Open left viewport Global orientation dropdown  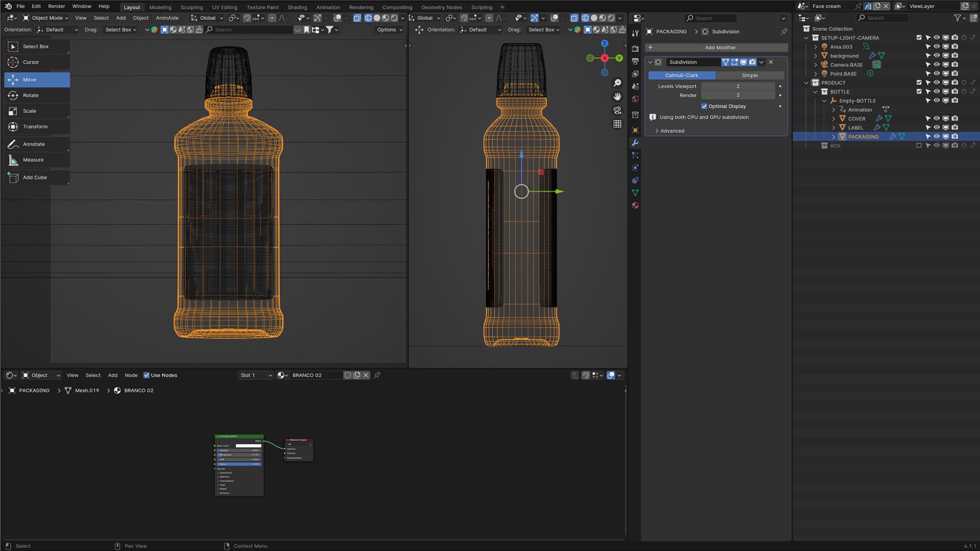coord(207,18)
